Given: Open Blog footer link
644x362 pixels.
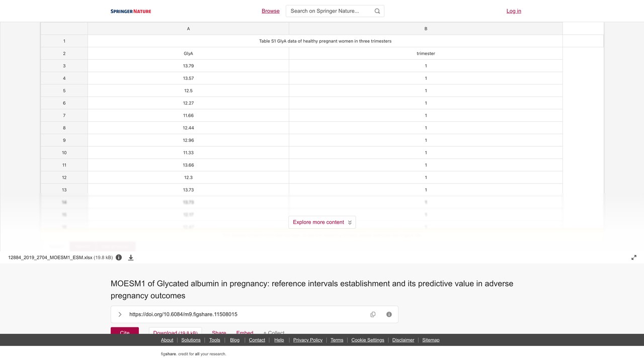Looking at the screenshot, I should click(235, 340).
